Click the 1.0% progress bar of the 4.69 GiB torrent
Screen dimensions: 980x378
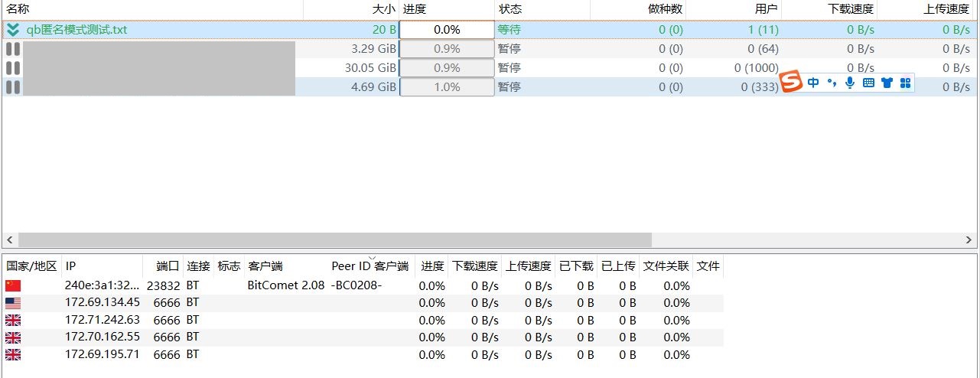[447, 87]
